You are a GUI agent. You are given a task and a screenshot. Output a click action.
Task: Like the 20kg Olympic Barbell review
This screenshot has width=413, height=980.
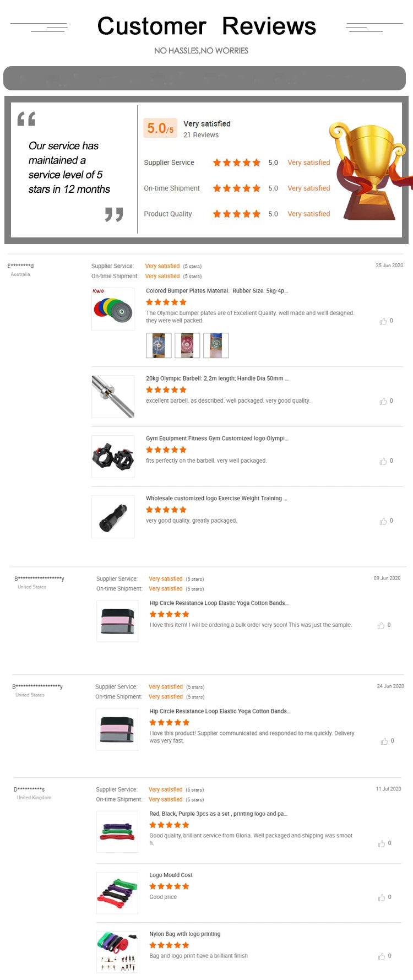pyautogui.click(x=384, y=402)
